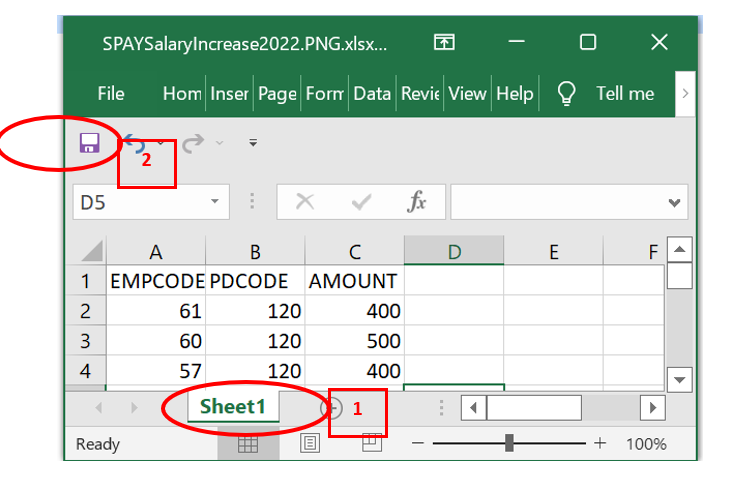
Task: Switch to Page Break Preview view
Action: [x=372, y=444]
